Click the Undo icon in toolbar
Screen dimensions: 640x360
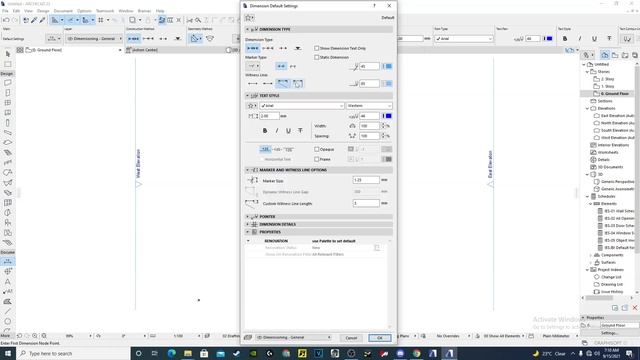[x=6, y=20]
